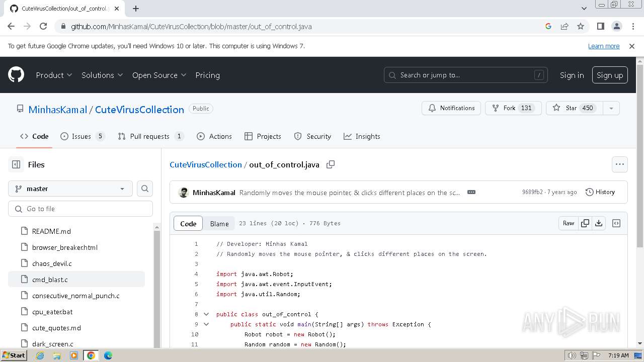Open the more file actions ellipsis
The height and width of the screenshot is (362, 644).
pos(620,164)
